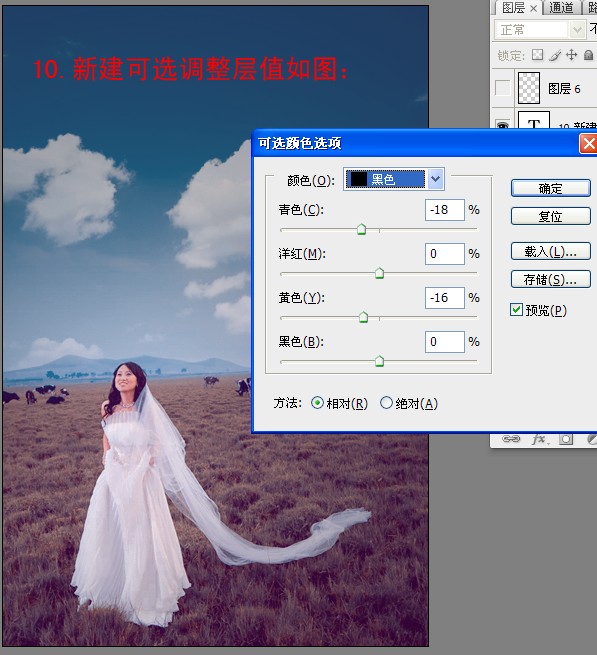Click the dropdown arrow beside 黑色
The image size is (597, 655).
(435, 179)
